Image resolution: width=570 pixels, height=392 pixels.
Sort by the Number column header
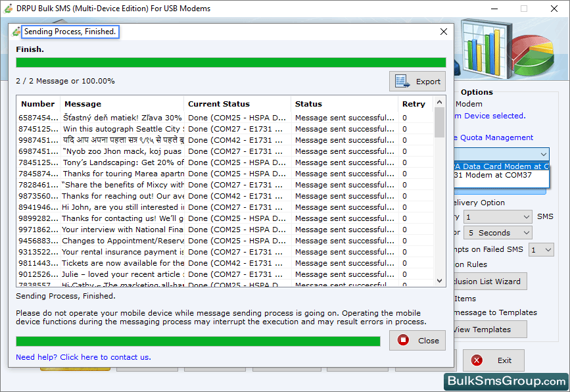point(38,104)
